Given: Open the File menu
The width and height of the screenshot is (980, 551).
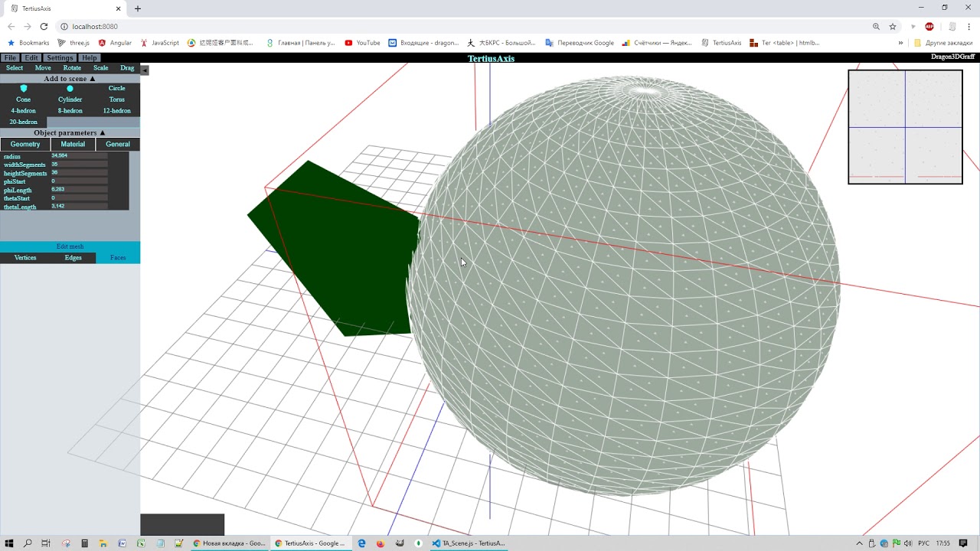Looking at the screenshot, I should [x=10, y=58].
